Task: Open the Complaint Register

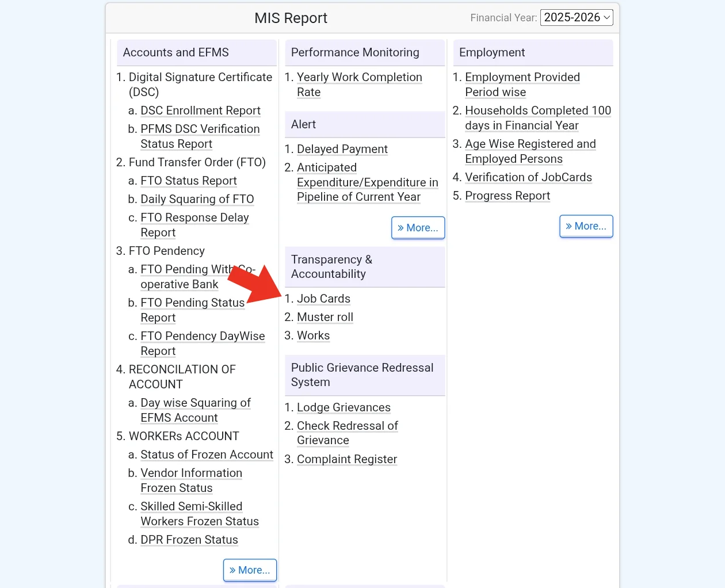Action: (x=346, y=459)
